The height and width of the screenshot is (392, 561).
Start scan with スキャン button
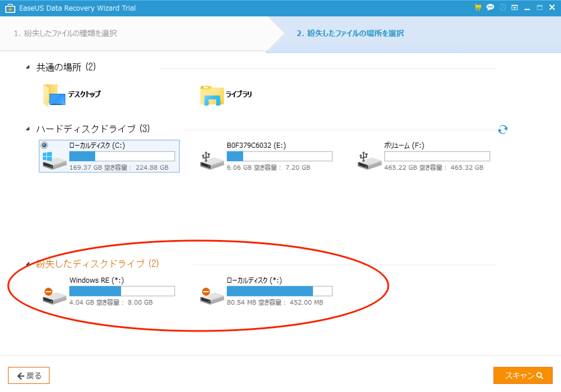523,376
